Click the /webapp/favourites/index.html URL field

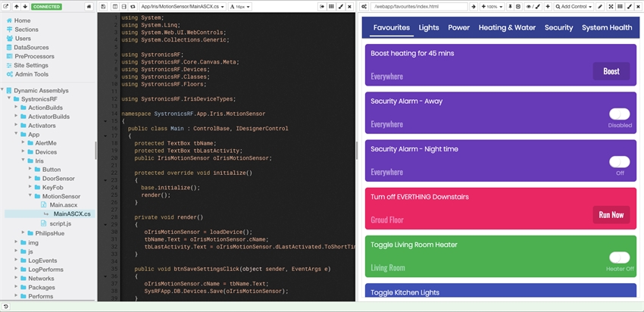click(420, 6)
